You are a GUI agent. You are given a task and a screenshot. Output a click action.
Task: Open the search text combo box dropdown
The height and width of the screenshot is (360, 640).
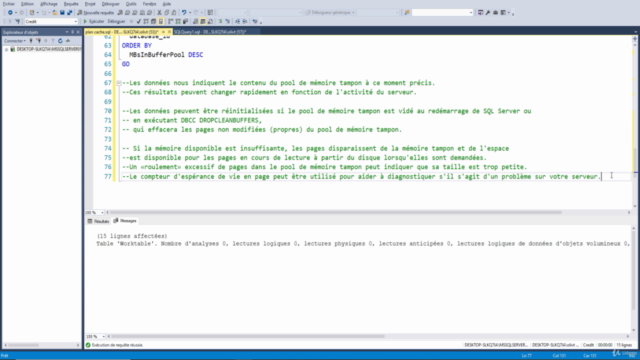pyautogui.click(x=471, y=13)
